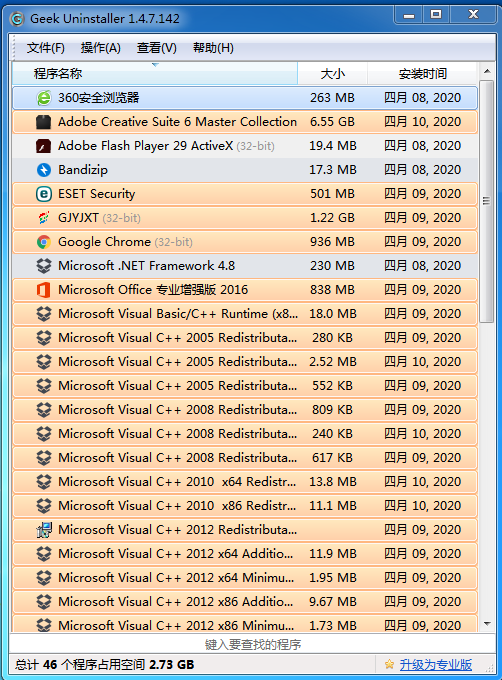This screenshot has width=502, height=680.
Task: Click the 263 MB size cell
Action: 332,98
